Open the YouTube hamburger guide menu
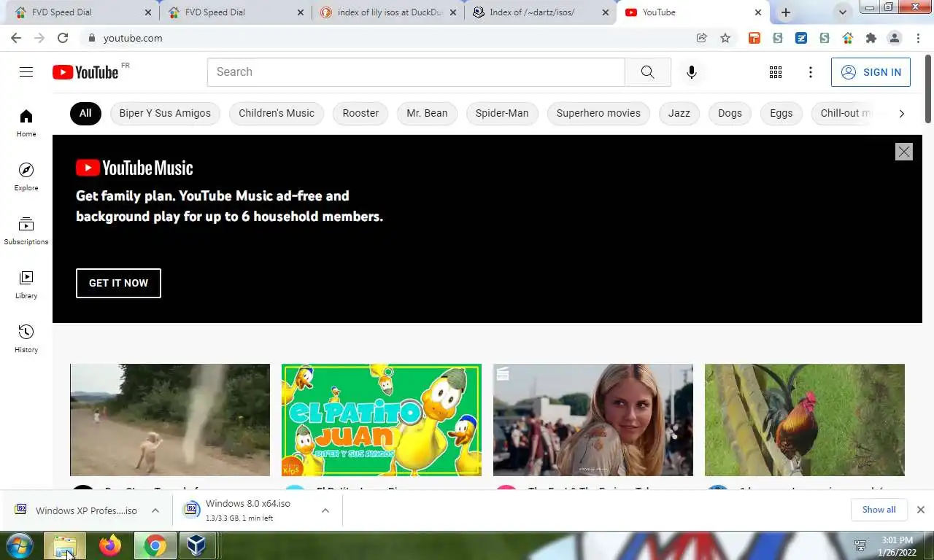The width and height of the screenshot is (934, 560). tap(26, 71)
